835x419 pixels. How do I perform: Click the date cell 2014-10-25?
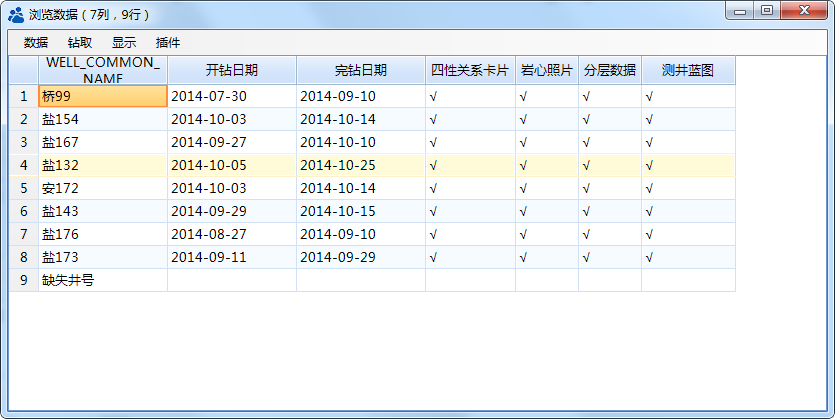[x=361, y=165]
